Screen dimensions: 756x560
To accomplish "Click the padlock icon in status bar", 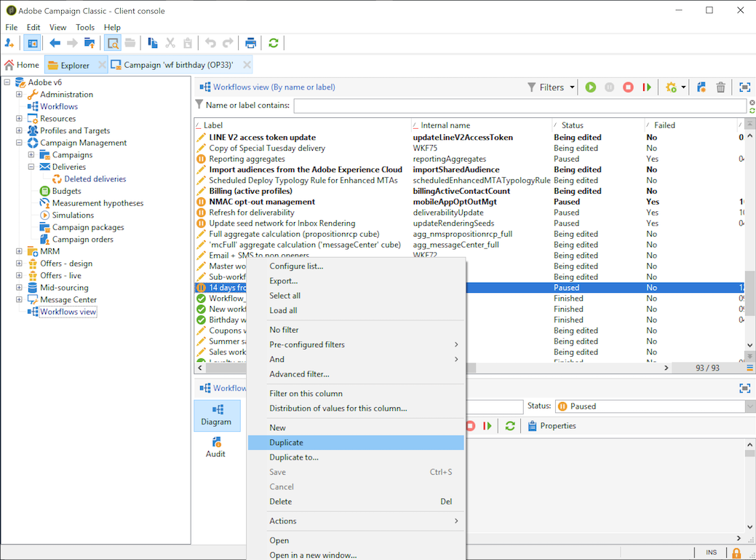I will point(736,553).
